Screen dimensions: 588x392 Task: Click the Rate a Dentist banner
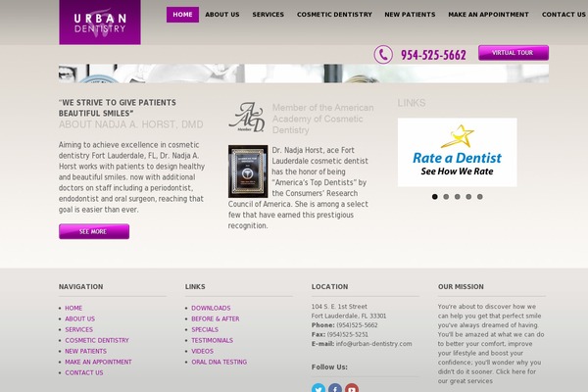click(x=457, y=152)
